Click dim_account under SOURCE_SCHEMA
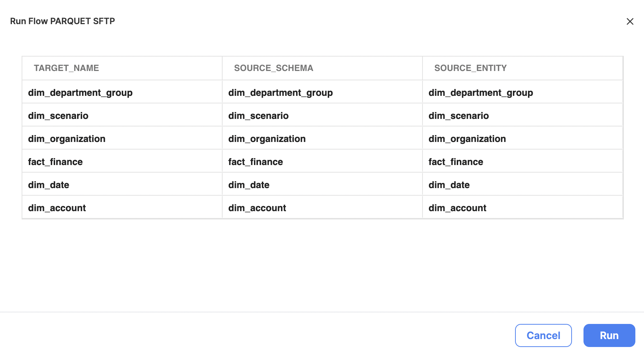The image size is (644, 356). [257, 208]
